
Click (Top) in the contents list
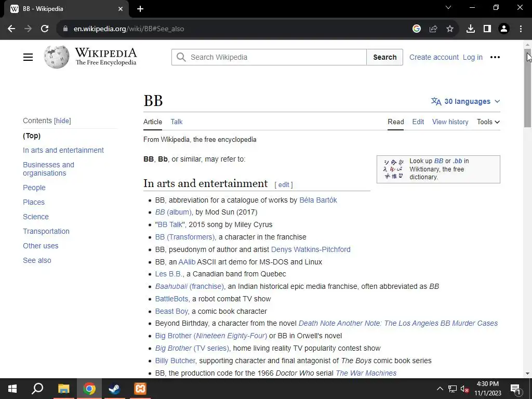32,136
